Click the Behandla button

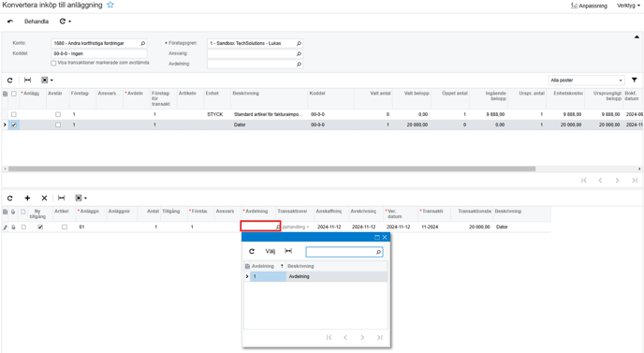tap(37, 22)
